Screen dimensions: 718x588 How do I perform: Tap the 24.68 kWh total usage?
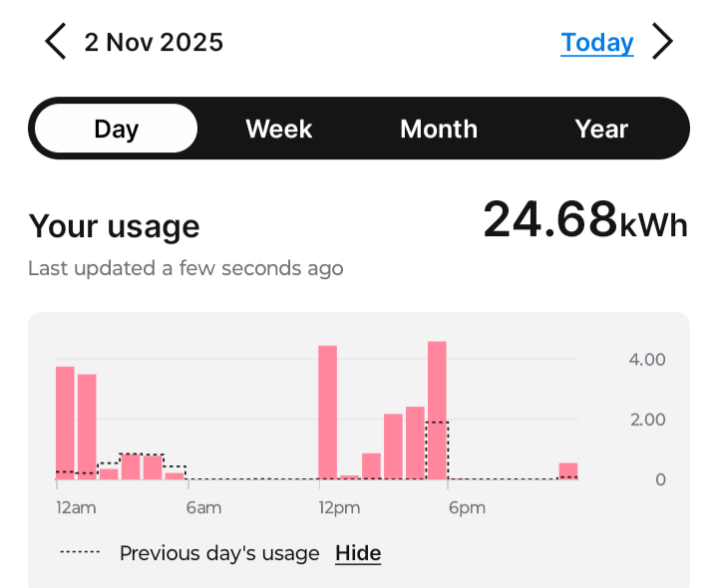[585, 220]
